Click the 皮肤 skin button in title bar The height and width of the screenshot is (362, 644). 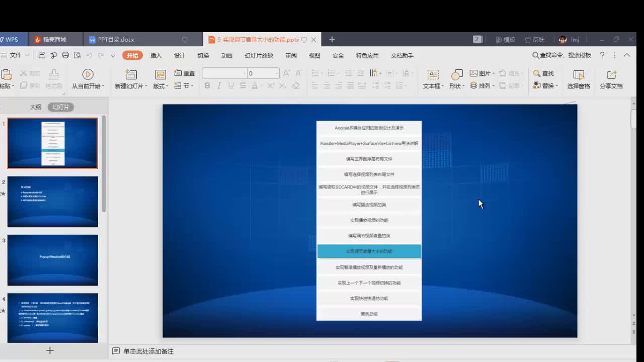tap(535, 39)
